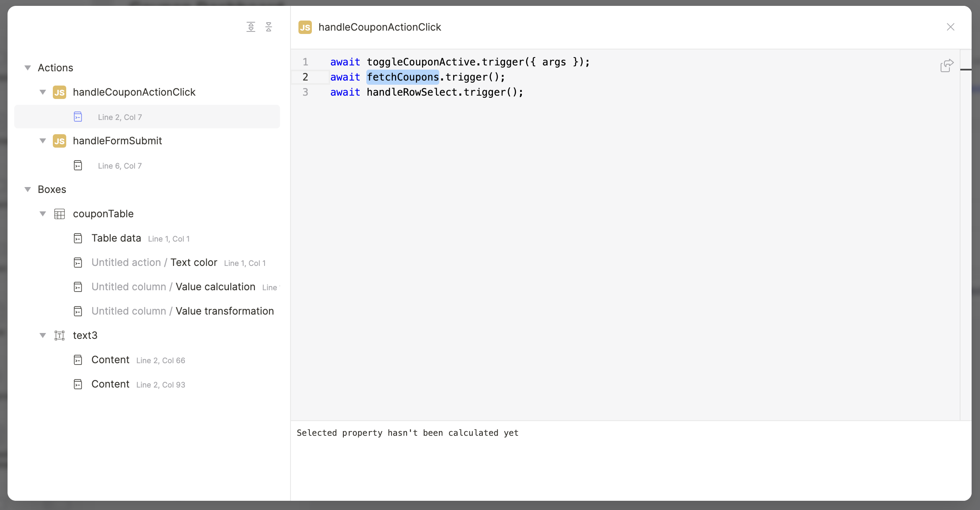980x510 pixels.
Task: Click the couponTable table icon
Action: (x=60, y=214)
